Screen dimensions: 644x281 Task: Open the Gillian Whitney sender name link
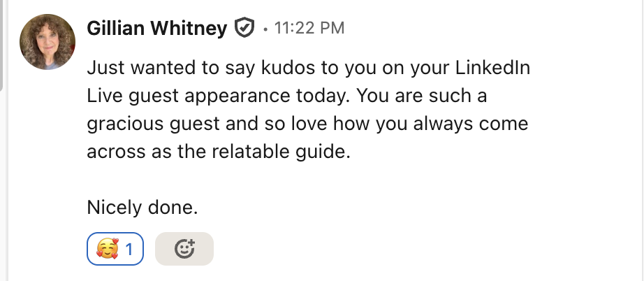tap(157, 29)
